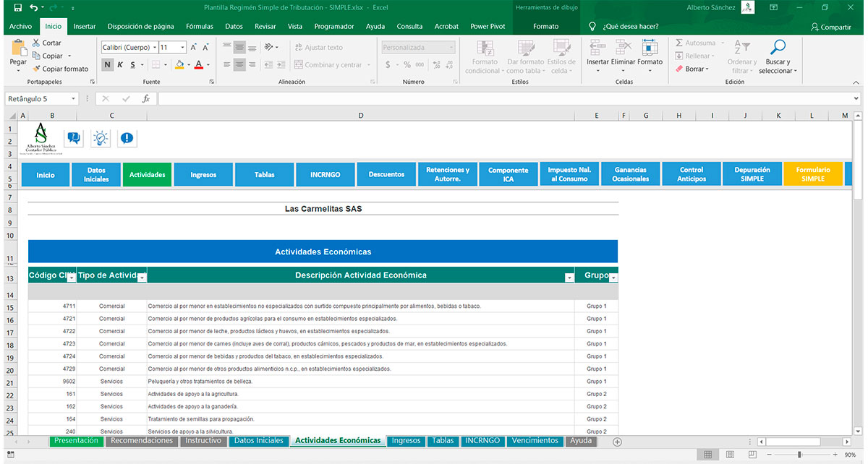Viewport: 868px width, 464px height.
Task: Switch to the Fórmulas ribbon tab
Action: tap(200, 26)
